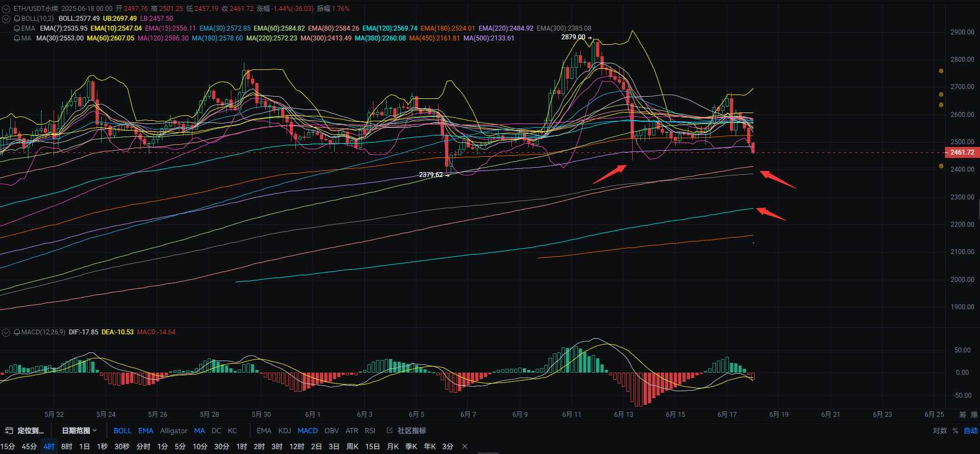
Task: Enable the ATR sub-indicator
Action: (x=352, y=431)
